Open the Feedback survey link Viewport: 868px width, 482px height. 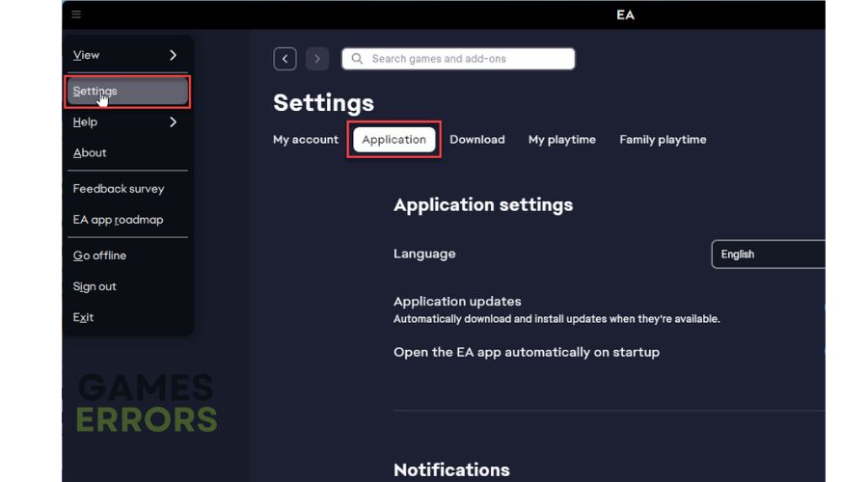tap(119, 189)
